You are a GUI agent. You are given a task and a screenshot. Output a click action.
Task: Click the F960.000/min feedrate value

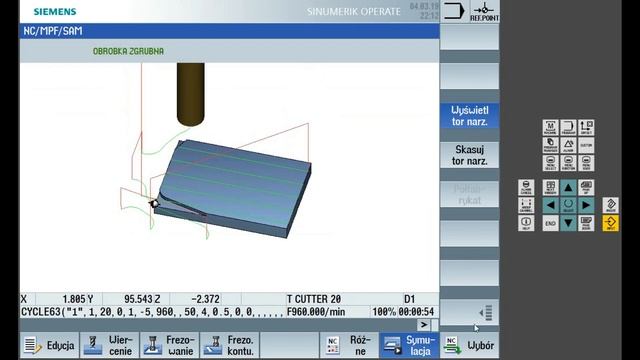coord(316,312)
